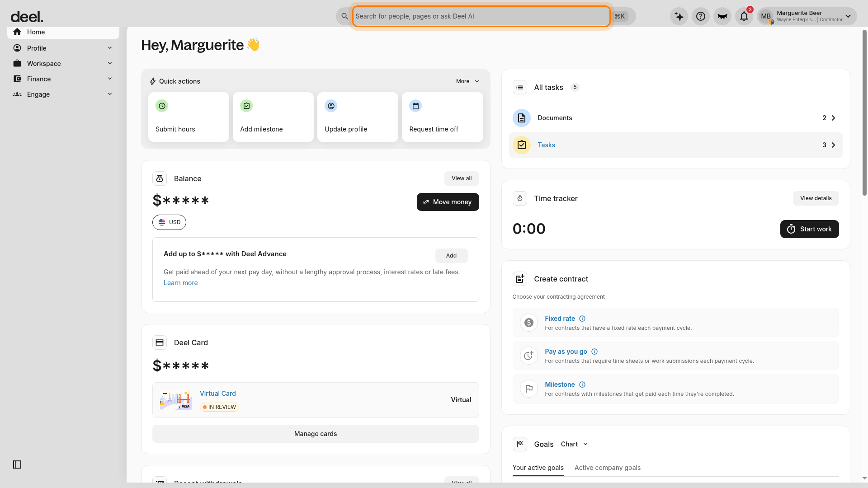The image size is (868, 488).
Task: Open the More quick actions dropdown
Action: coord(467,81)
